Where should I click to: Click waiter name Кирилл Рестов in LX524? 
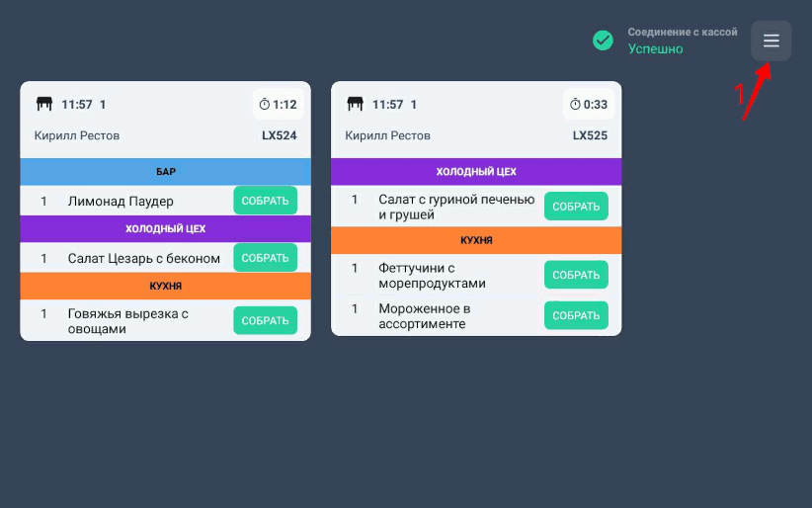click(x=77, y=135)
